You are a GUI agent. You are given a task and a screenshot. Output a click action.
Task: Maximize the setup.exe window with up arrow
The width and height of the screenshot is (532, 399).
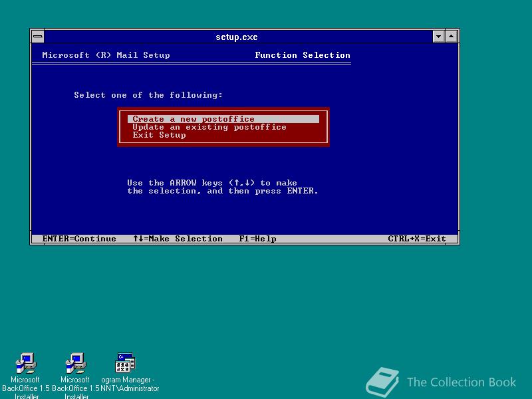click(451, 37)
